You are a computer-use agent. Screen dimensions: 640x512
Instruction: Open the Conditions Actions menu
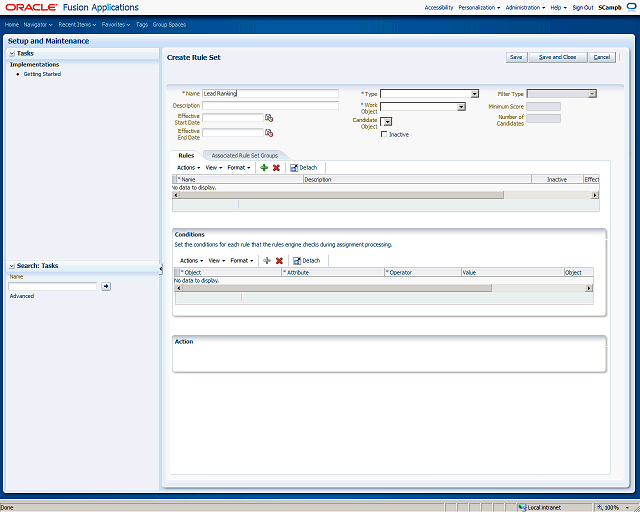click(191, 260)
